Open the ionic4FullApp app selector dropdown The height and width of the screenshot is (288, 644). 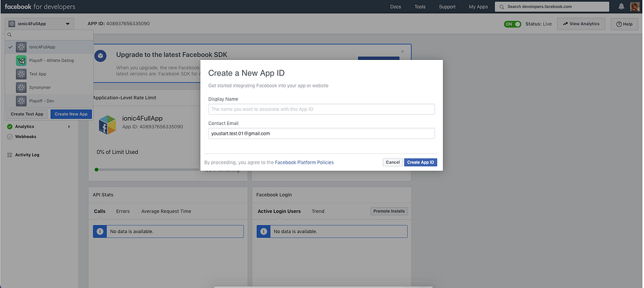[39, 24]
